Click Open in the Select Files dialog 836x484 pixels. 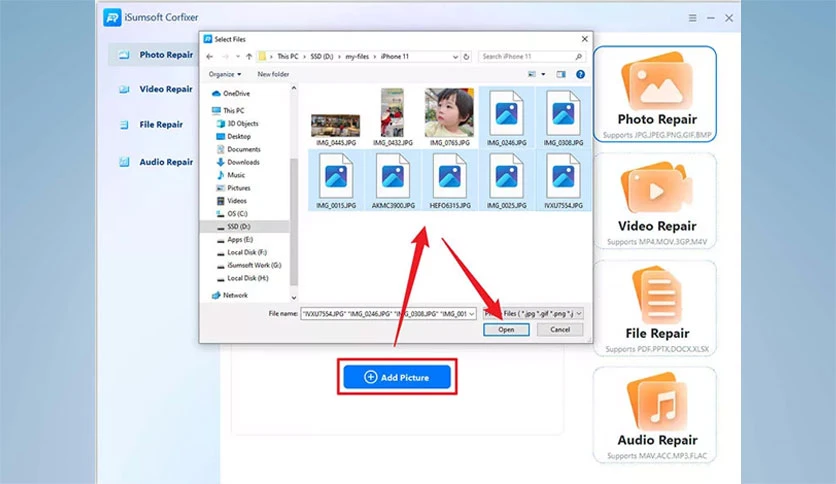(x=506, y=329)
